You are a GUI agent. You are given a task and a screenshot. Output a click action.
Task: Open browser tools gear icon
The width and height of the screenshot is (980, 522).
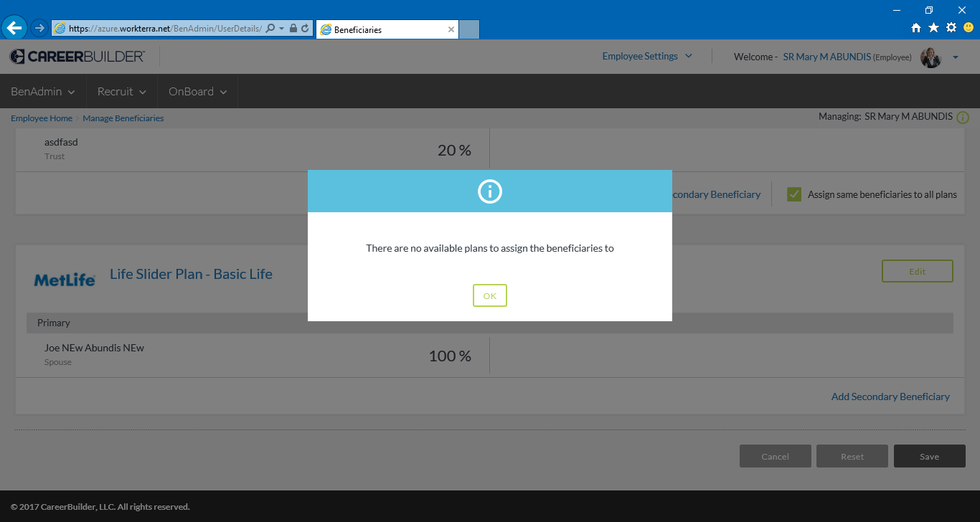[951, 28]
